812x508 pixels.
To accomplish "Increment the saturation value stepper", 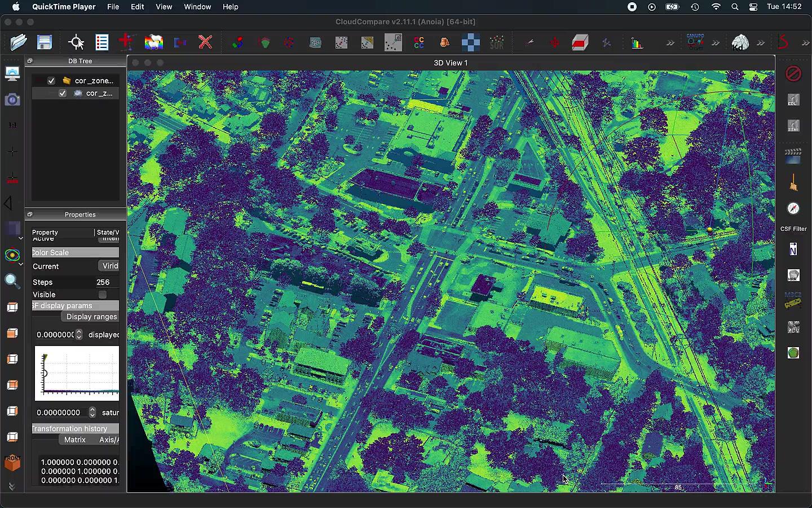I will (92, 410).
